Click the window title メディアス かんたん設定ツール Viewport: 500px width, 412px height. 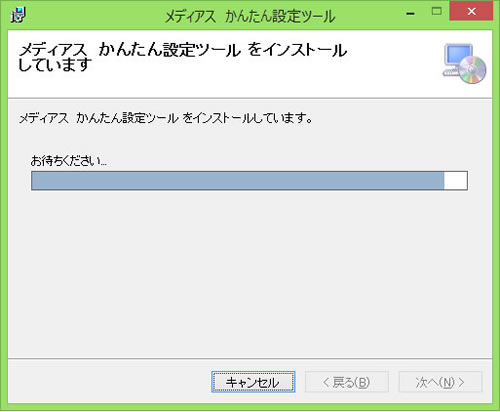(x=250, y=16)
